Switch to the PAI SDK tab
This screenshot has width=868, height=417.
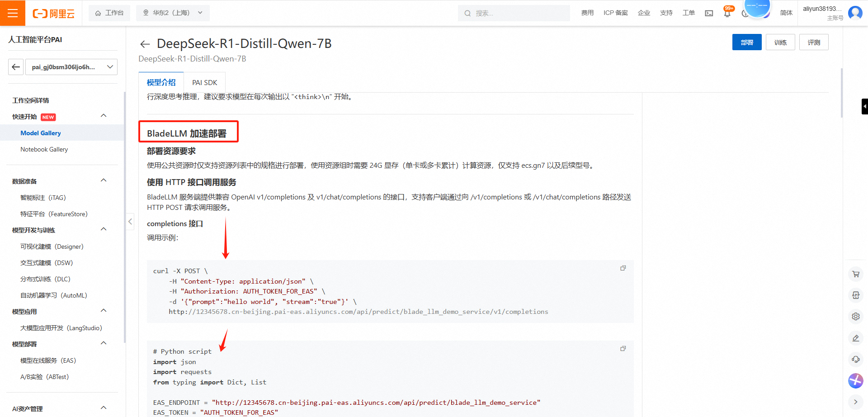(x=204, y=82)
